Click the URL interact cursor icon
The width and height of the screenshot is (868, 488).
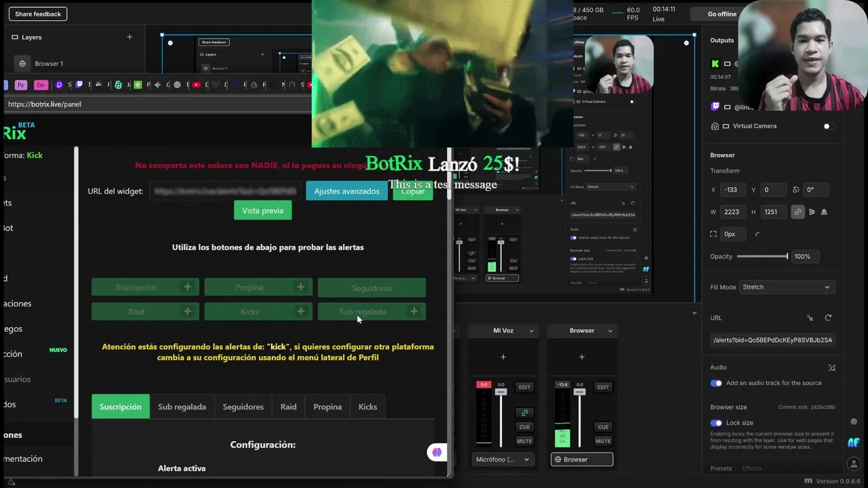tap(810, 318)
